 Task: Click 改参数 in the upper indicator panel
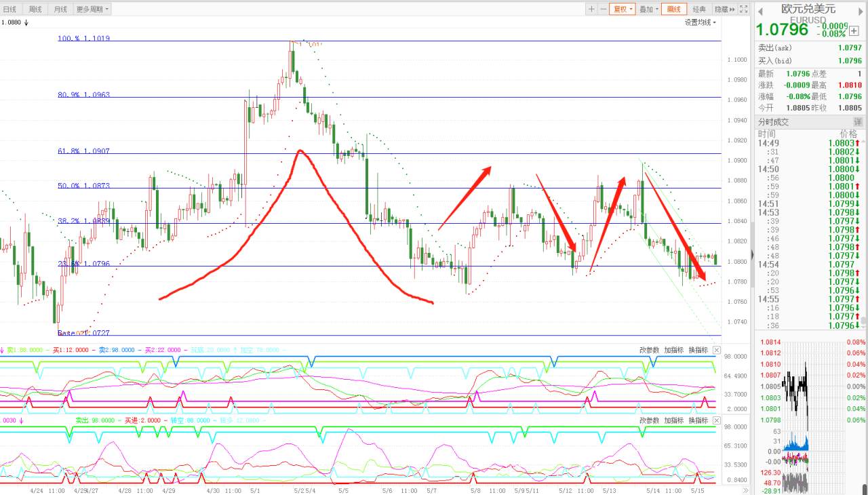coord(649,350)
